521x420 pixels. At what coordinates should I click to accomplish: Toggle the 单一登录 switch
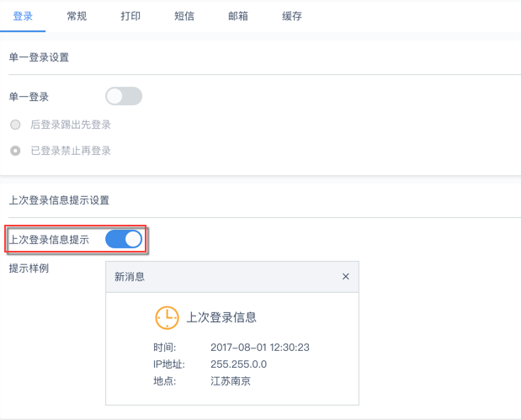[124, 96]
